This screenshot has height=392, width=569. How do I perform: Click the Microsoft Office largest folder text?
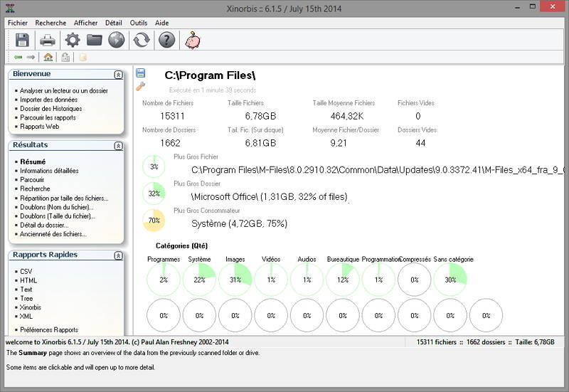tap(270, 197)
